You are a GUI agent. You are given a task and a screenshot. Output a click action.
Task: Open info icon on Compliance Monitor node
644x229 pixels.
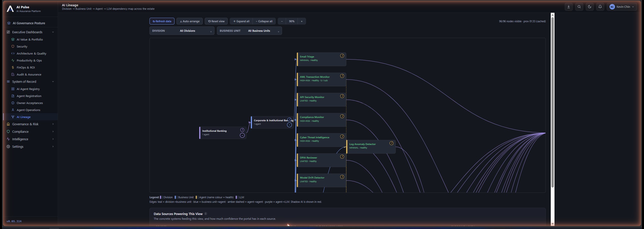coord(342,116)
